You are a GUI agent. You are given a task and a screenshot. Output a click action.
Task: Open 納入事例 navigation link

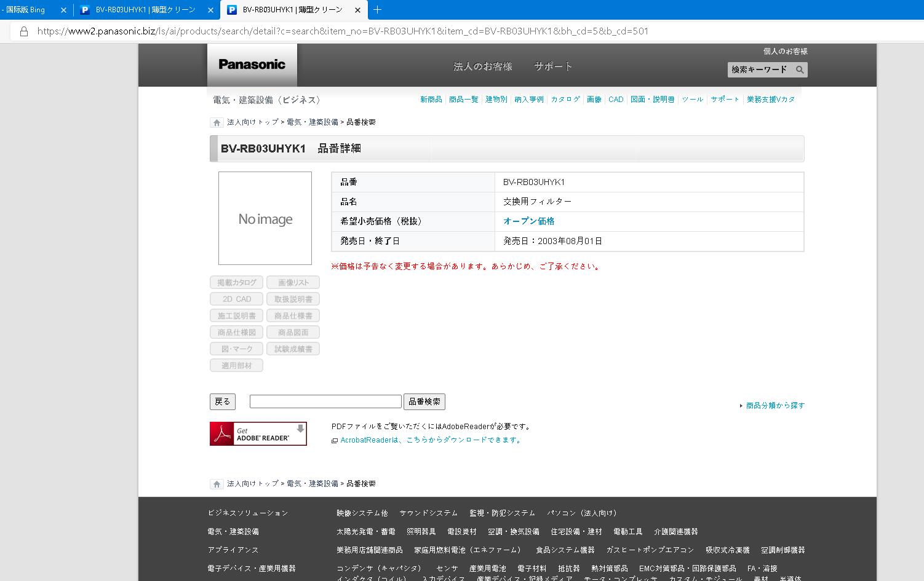coord(529,100)
